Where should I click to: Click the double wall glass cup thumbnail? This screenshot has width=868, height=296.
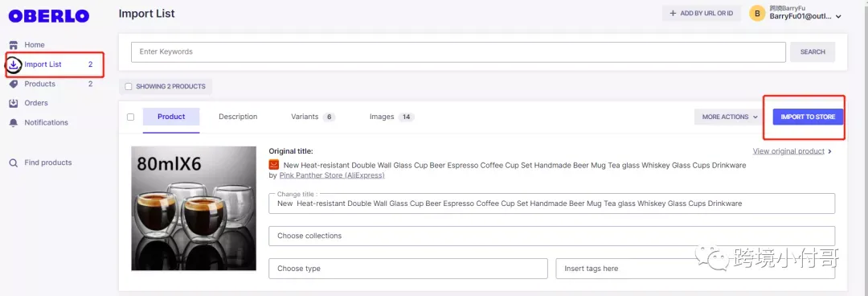[194, 208]
